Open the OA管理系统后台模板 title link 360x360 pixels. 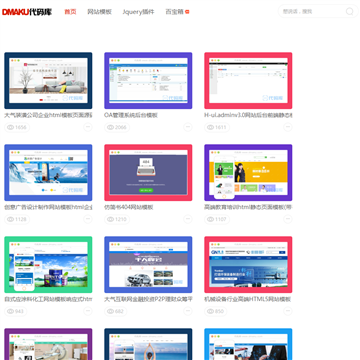click(131, 115)
